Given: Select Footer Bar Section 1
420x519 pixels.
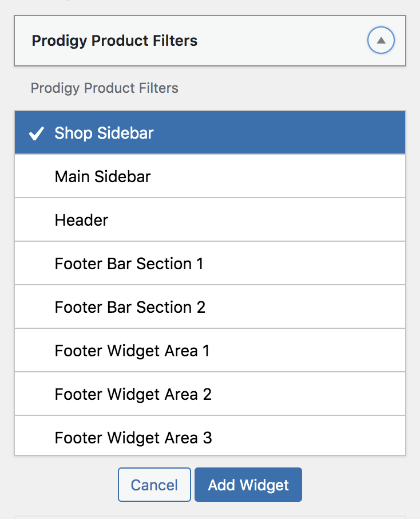Looking at the screenshot, I should pos(210,263).
